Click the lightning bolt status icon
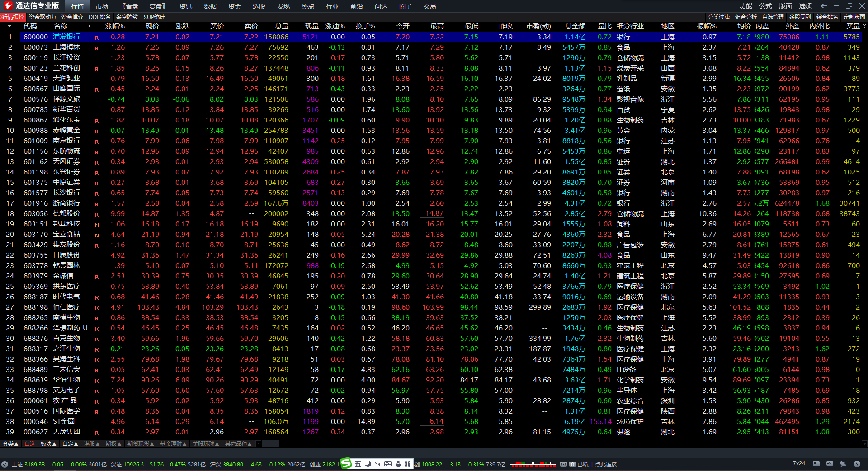The height and width of the screenshot is (471, 868). coord(857,464)
